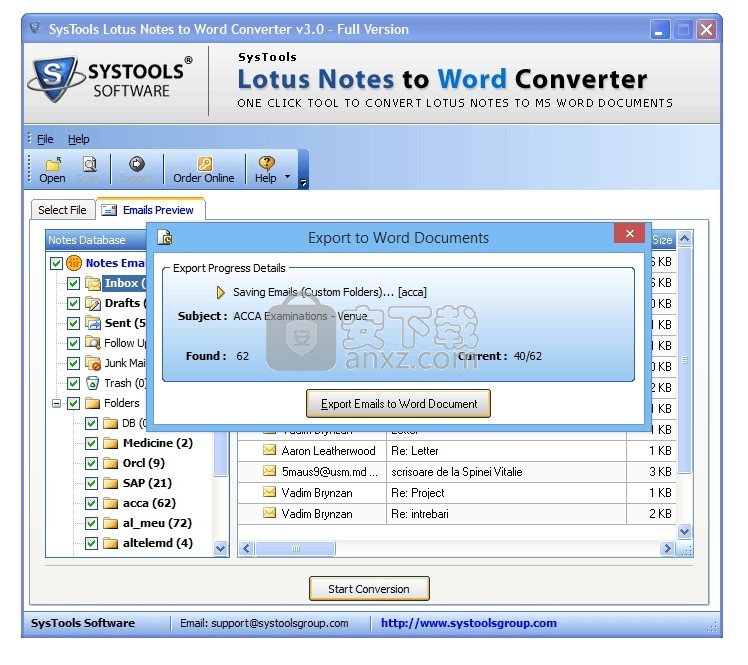Image resolution: width=748 pixels, height=665 pixels.
Task: Toggle the DB folder checkbox
Action: pos(91,424)
